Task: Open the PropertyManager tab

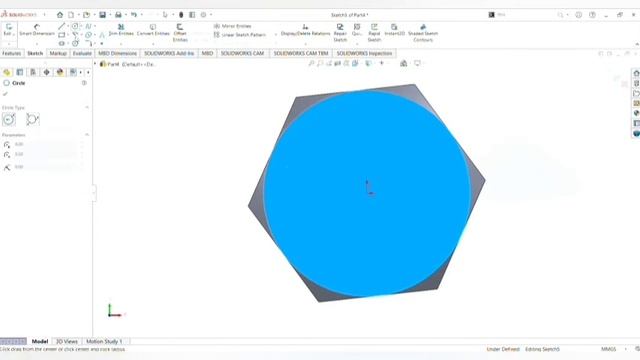Action: [x=20, y=72]
